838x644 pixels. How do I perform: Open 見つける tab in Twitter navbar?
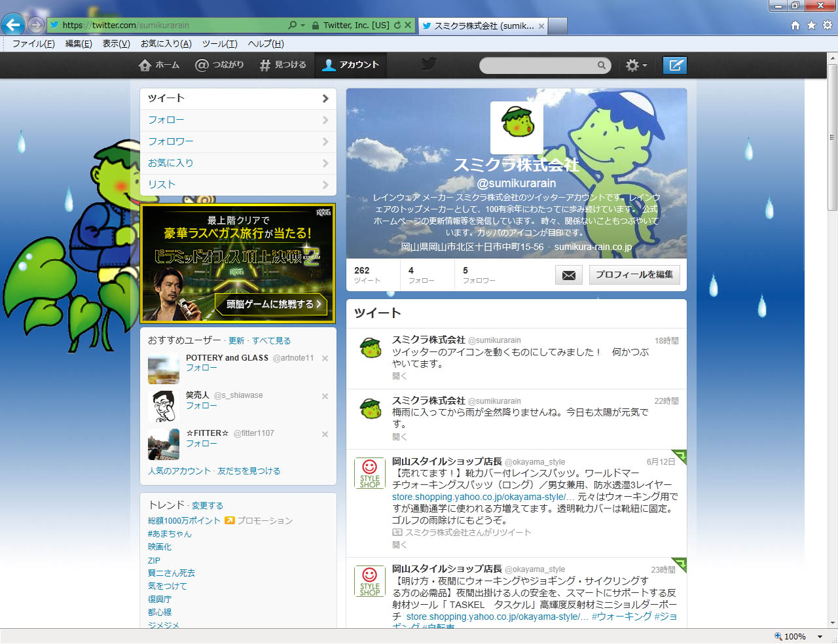[x=283, y=65]
